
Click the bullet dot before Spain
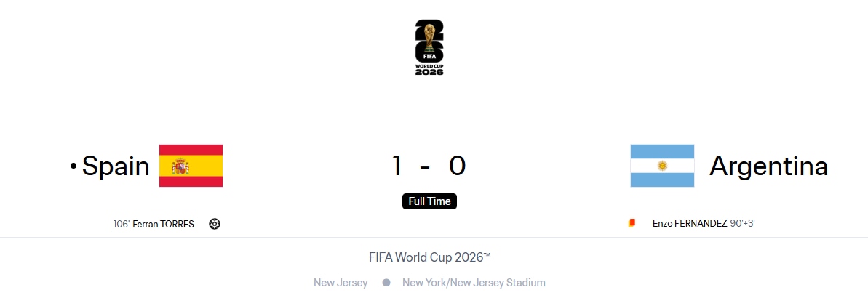click(73, 166)
